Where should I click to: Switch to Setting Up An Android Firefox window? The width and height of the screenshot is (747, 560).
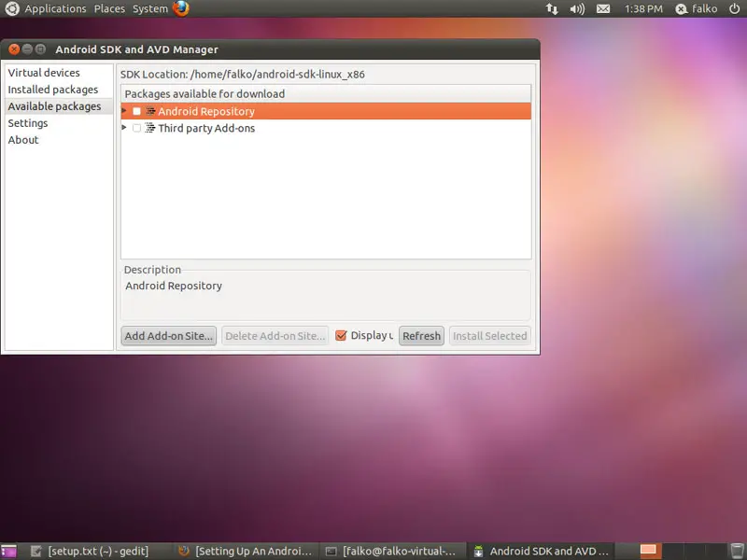tap(245, 551)
